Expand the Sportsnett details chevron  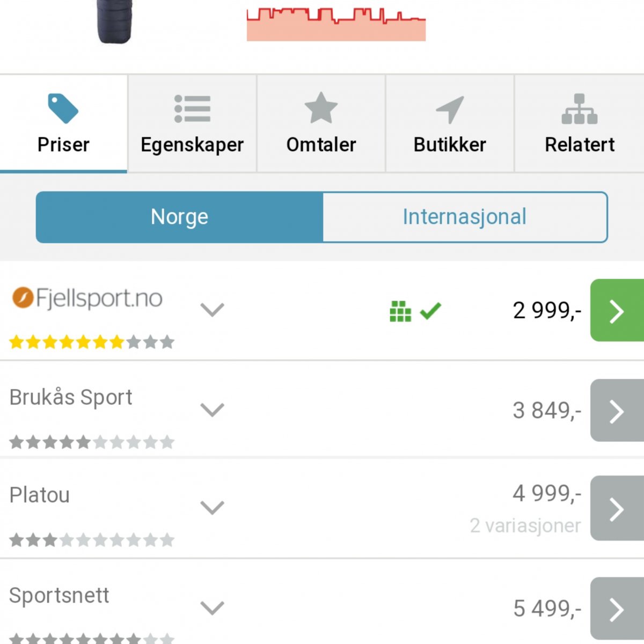tap(212, 608)
